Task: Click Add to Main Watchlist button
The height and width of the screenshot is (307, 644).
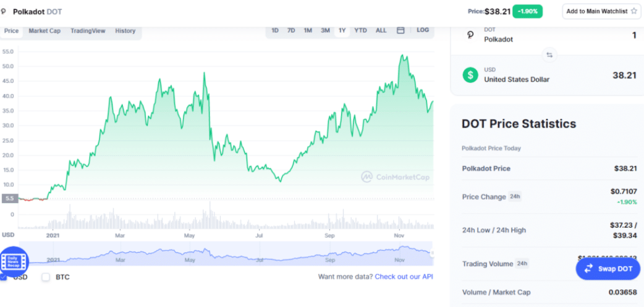Action: [x=601, y=12]
